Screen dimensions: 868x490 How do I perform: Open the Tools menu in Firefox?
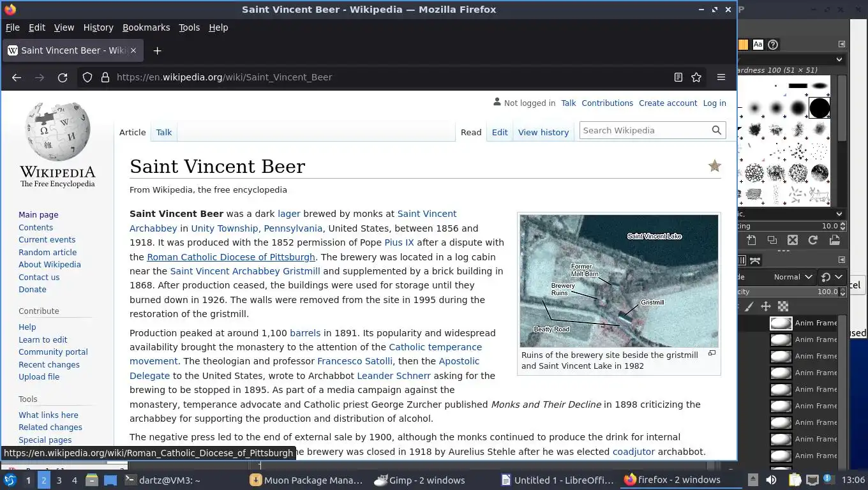[x=189, y=27]
